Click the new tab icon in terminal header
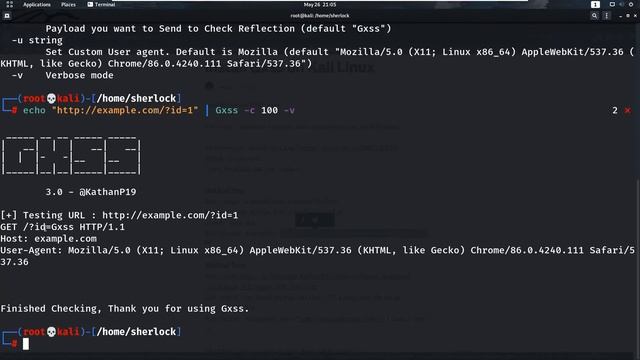Screen dimensions: 640x360 pos(7,16)
